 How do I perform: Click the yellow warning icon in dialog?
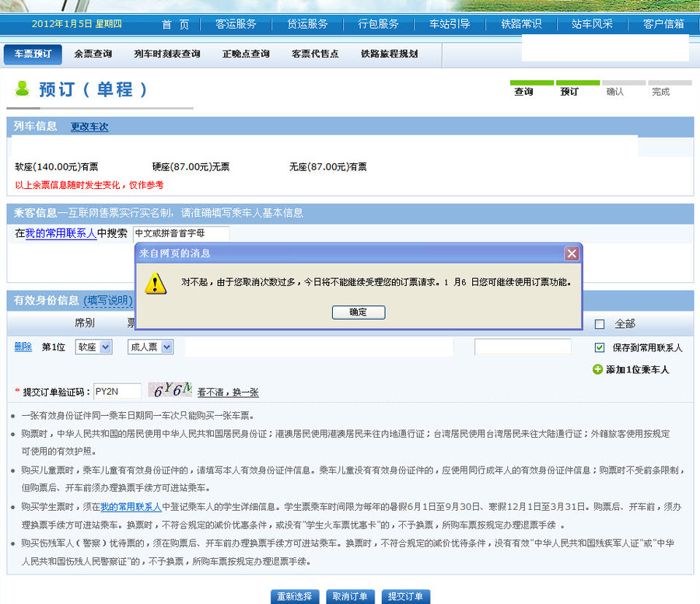[x=156, y=283]
